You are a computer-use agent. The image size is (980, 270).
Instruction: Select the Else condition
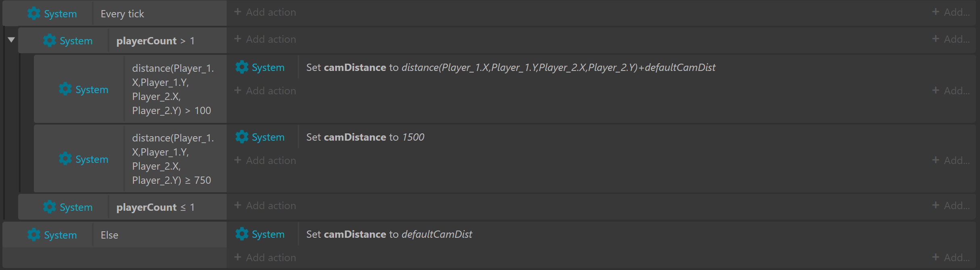click(x=109, y=235)
